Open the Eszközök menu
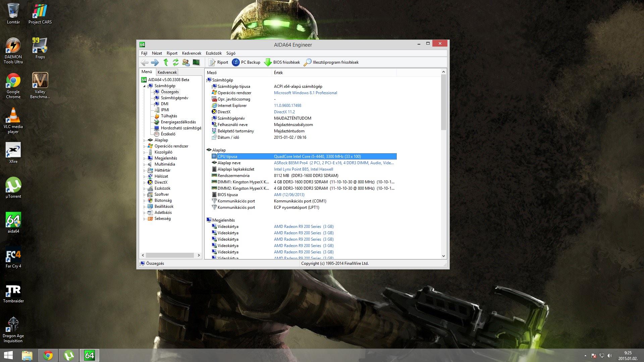The height and width of the screenshot is (362, 644). (214, 53)
